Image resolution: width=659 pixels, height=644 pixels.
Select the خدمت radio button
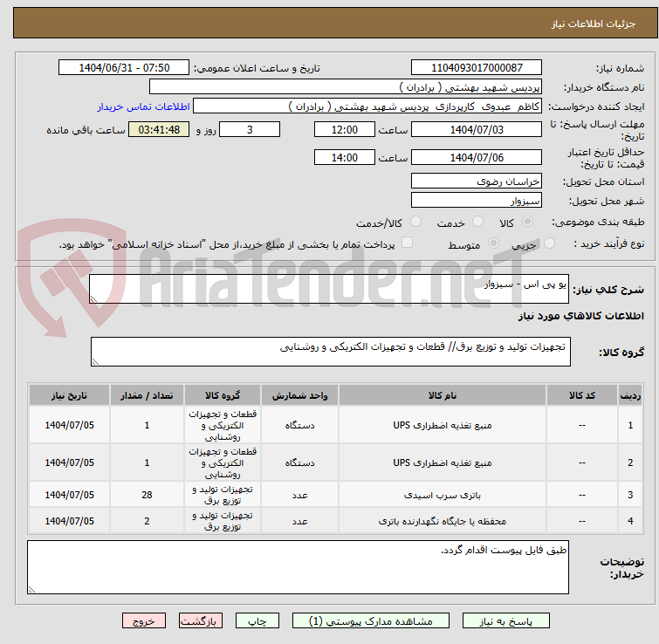click(x=477, y=222)
